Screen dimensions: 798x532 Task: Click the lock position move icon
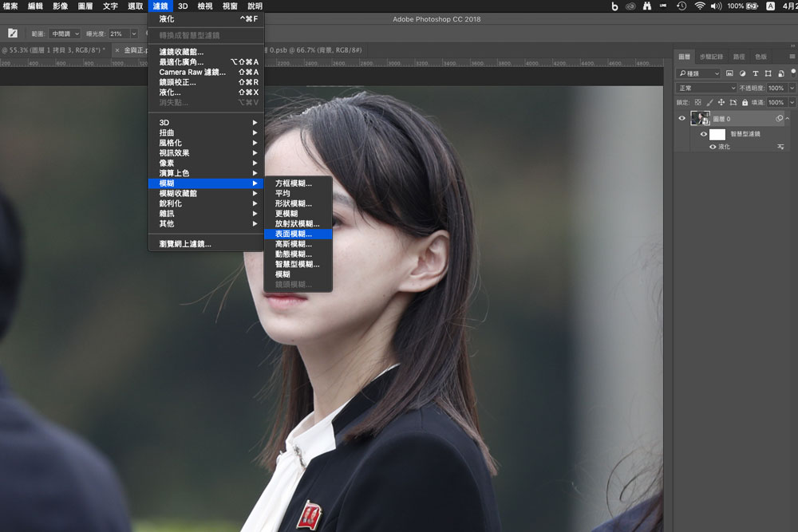[721, 102]
